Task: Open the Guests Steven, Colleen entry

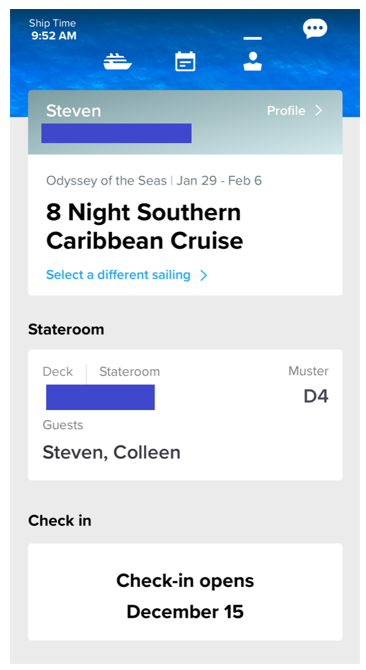Action: pos(111,441)
